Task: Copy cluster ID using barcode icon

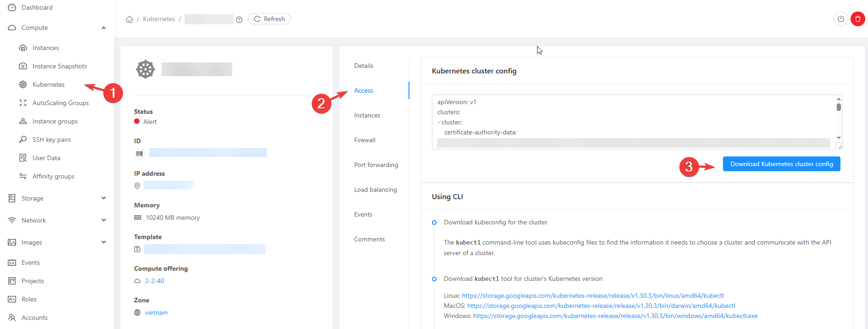Action: [140, 153]
